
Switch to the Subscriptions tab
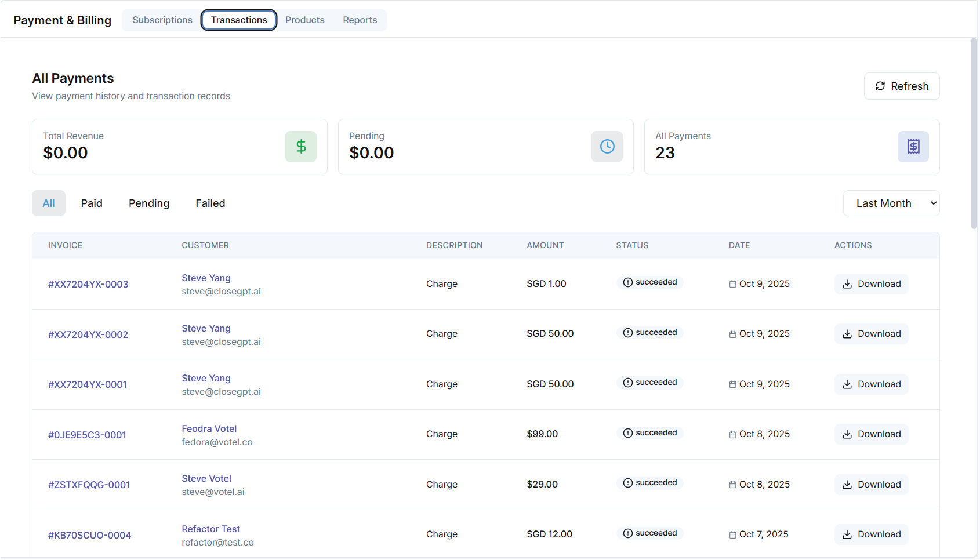[x=162, y=20]
